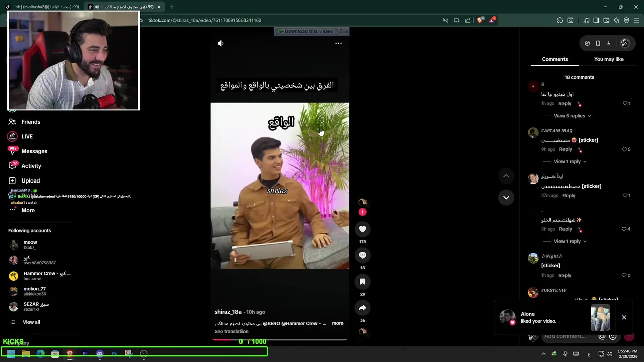
Task: Open the get-app phone icon in the top pill
Action: [x=598, y=43]
